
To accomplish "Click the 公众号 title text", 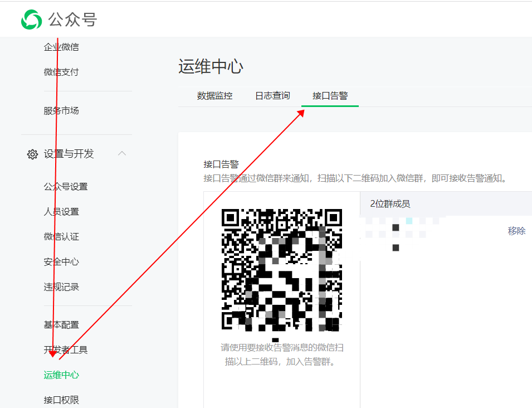I will point(72,20).
